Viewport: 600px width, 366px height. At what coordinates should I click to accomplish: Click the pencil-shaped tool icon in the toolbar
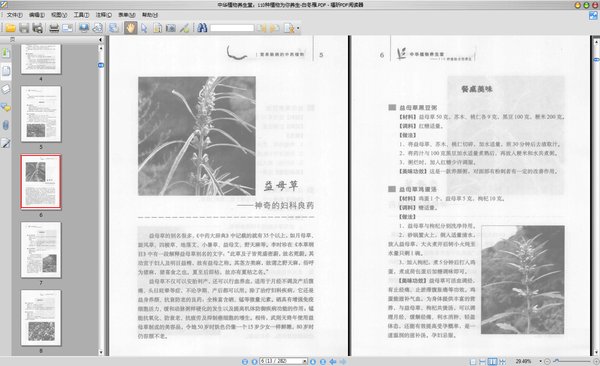tap(184, 28)
